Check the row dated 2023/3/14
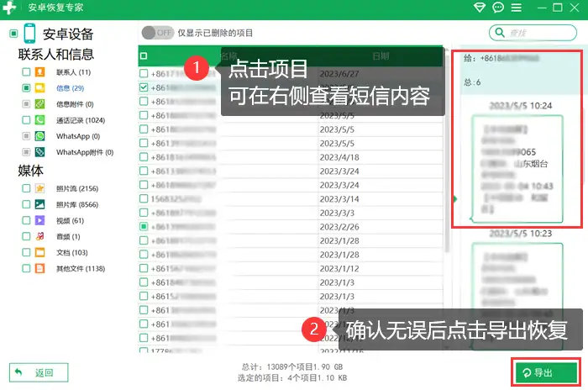This screenshot has height=390, width=588. click(x=144, y=198)
